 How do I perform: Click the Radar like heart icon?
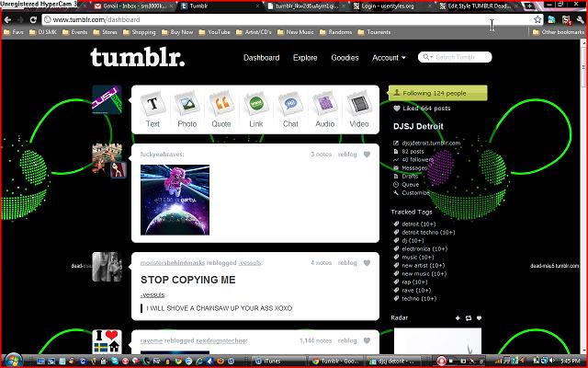click(479, 318)
